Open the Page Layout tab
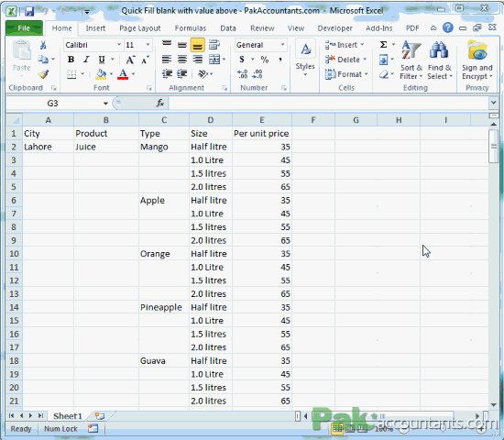This screenshot has height=440, width=504. (x=140, y=28)
